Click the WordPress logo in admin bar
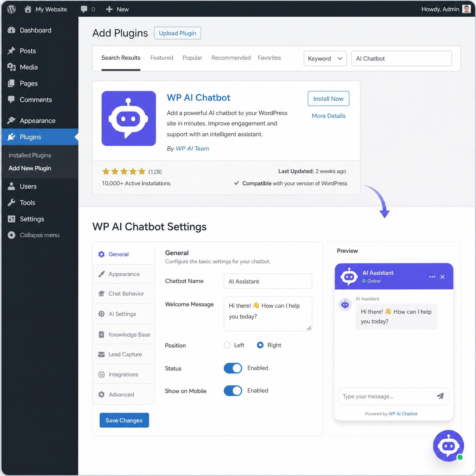The height and width of the screenshot is (476, 476). click(11, 9)
